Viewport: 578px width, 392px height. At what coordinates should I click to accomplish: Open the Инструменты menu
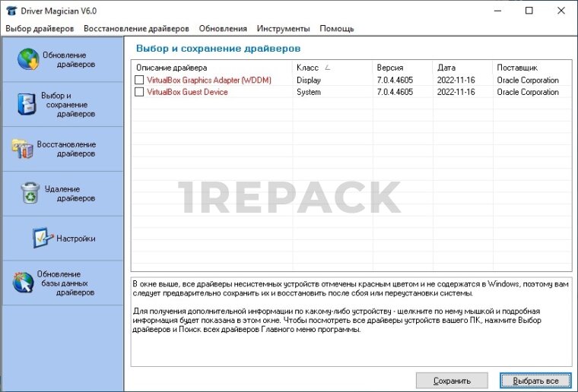click(283, 29)
